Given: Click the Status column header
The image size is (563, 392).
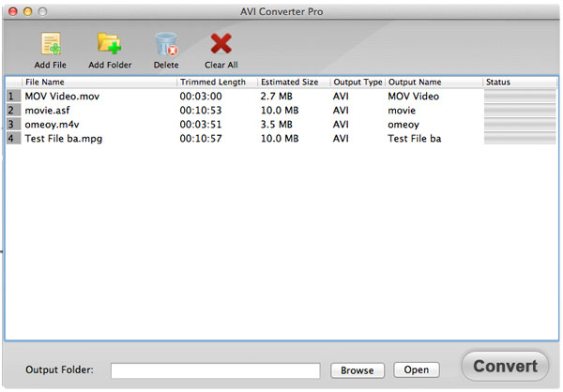Looking at the screenshot, I should [x=520, y=83].
